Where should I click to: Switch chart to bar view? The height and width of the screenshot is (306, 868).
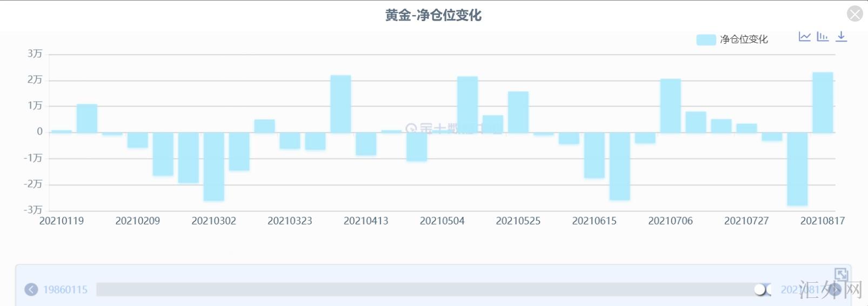click(823, 37)
